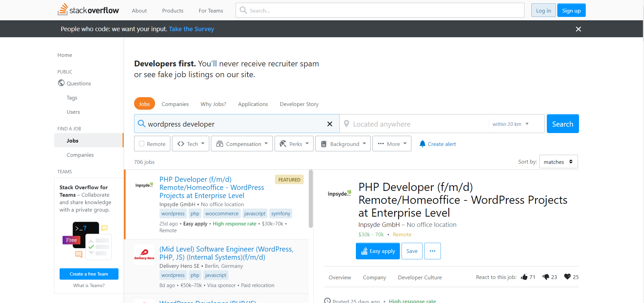Click the Delivery Hero company logo
Image resolution: width=644 pixels, height=303 pixels.
coord(144,255)
